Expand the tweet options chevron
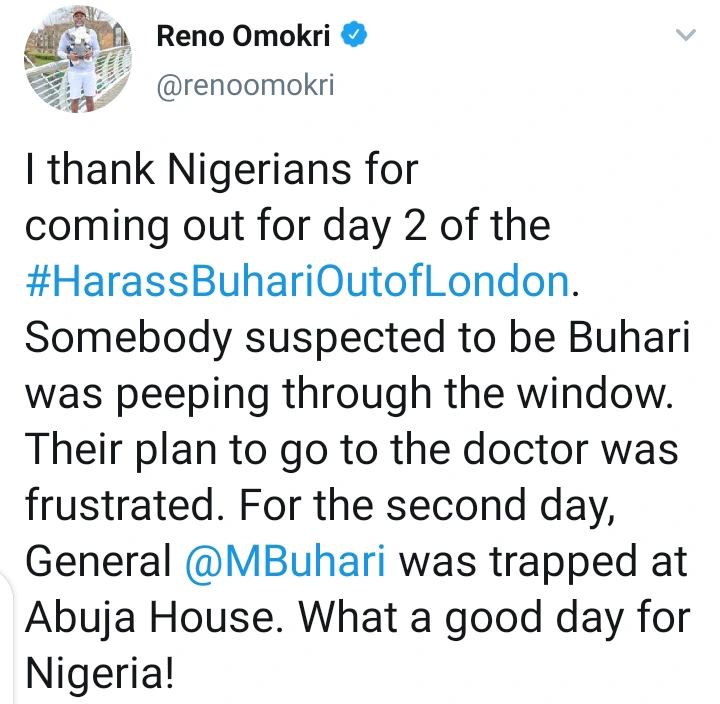 [685, 36]
